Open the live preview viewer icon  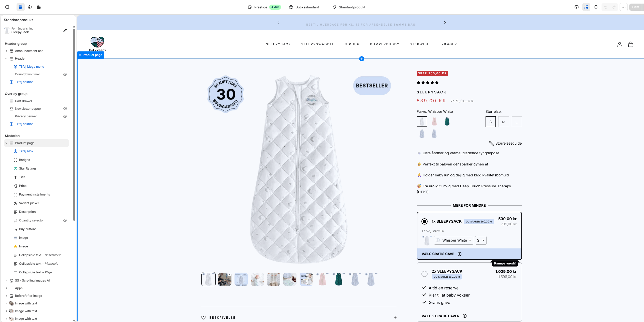577,7
